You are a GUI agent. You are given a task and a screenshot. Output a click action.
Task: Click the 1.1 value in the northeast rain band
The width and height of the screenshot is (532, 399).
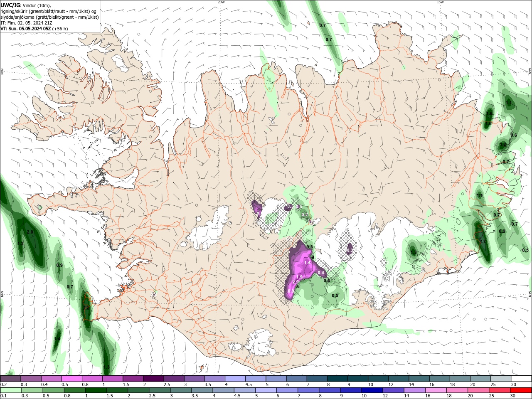point(509,103)
